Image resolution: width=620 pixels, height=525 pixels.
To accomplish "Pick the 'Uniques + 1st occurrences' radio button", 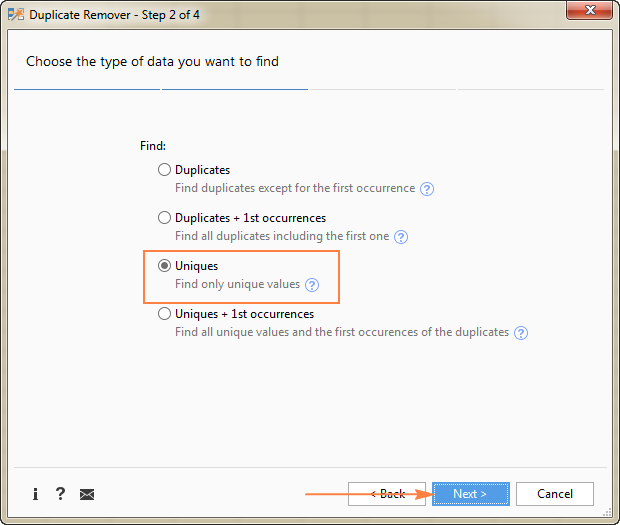I will point(165,314).
